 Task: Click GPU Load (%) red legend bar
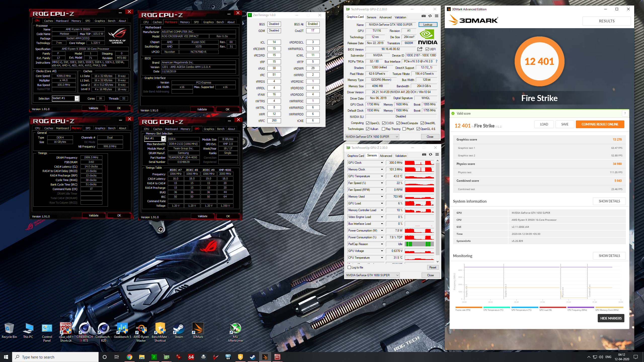[553, 307]
